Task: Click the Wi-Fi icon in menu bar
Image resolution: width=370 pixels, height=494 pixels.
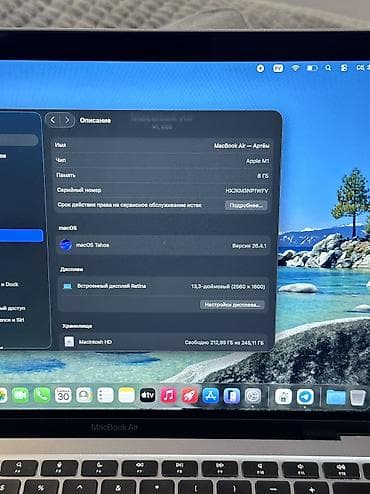Action: point(295,68)
